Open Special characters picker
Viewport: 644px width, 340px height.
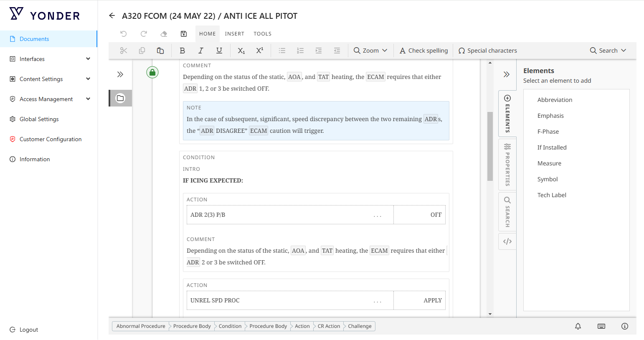488,51
